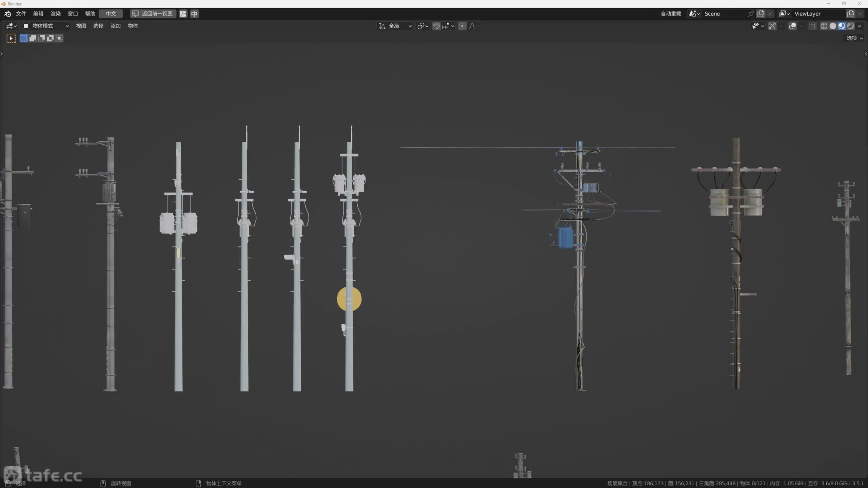Viewport: 868px width, 488px height.
Task: Open the 渲染 menu
Action: coord(56,14)
